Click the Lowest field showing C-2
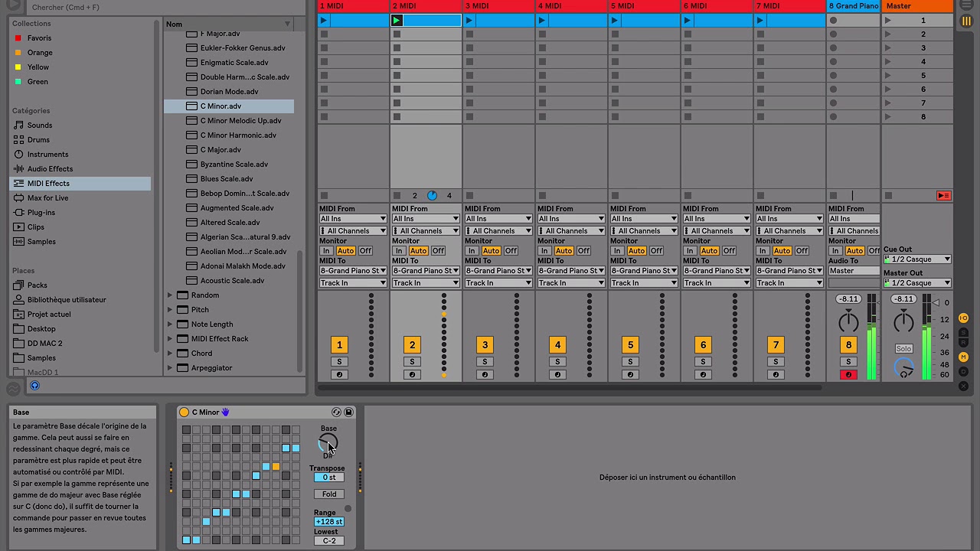Image resolution: width=980 pixels, height=551 pixels. tap(329, 540)
